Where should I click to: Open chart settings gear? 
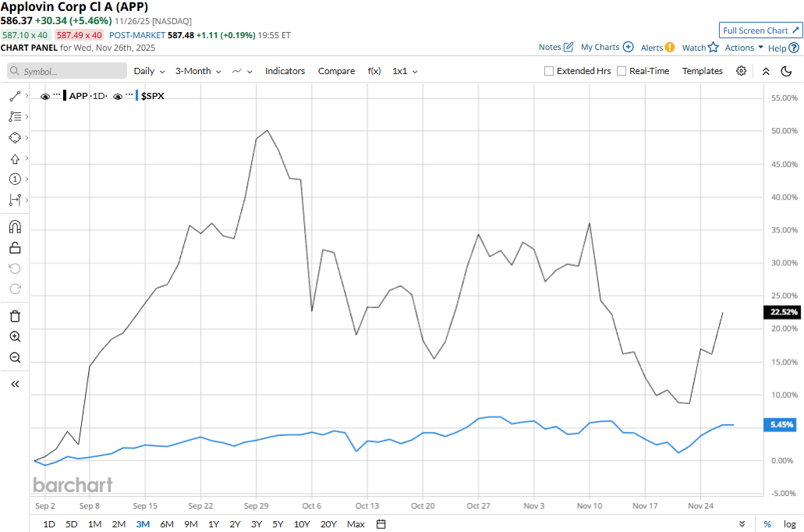tap(741, 71)
